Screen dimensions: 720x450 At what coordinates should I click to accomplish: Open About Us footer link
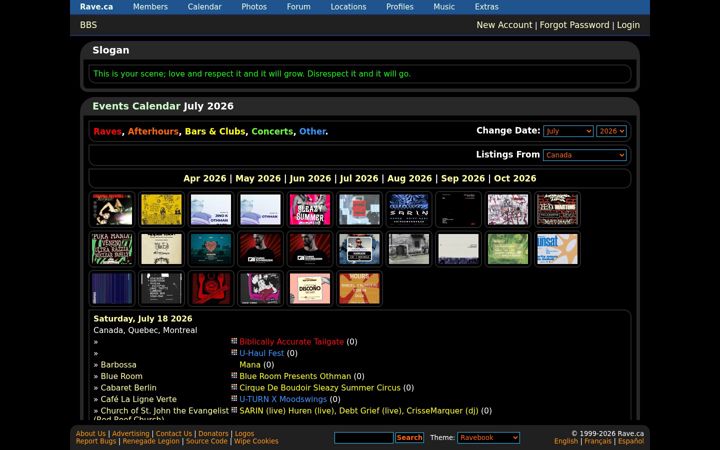(x=91, y=433)
